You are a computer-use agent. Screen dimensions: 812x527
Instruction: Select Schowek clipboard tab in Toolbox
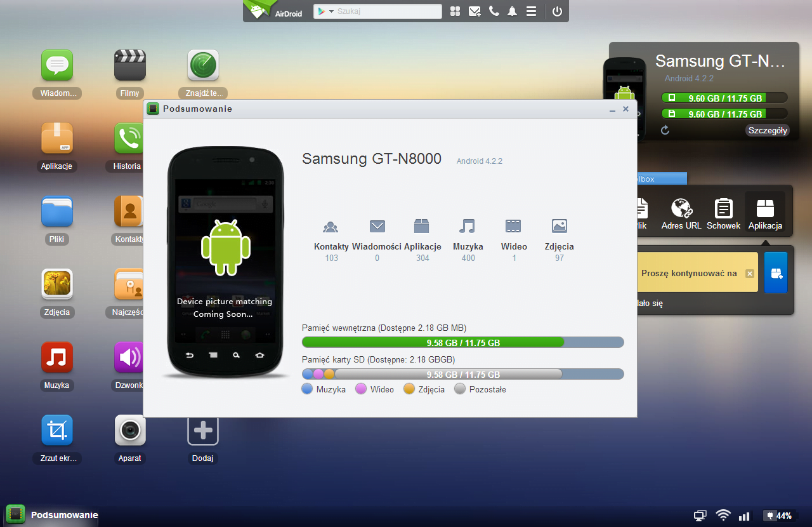pos(723,214)
